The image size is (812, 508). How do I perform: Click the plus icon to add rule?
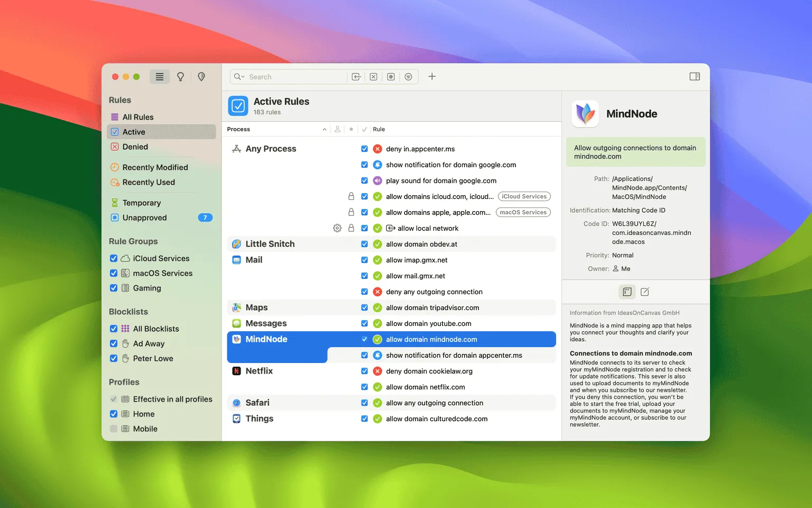[432, 77]
